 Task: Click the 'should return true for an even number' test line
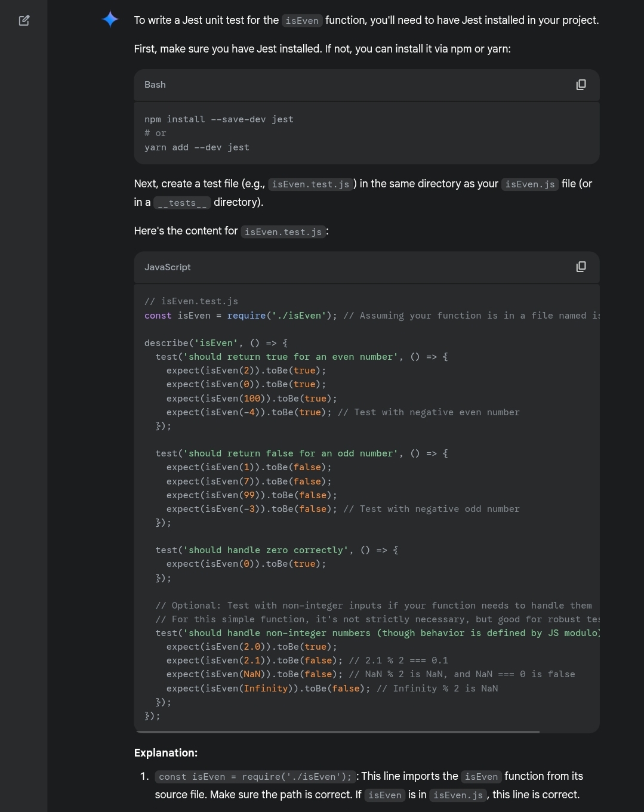pos(301,357)
